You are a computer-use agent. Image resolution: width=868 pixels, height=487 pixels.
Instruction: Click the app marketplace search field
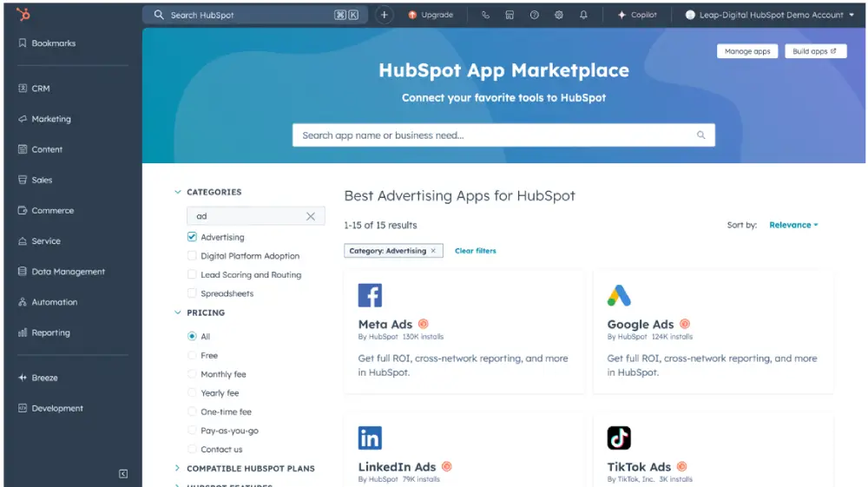point(503,135)
